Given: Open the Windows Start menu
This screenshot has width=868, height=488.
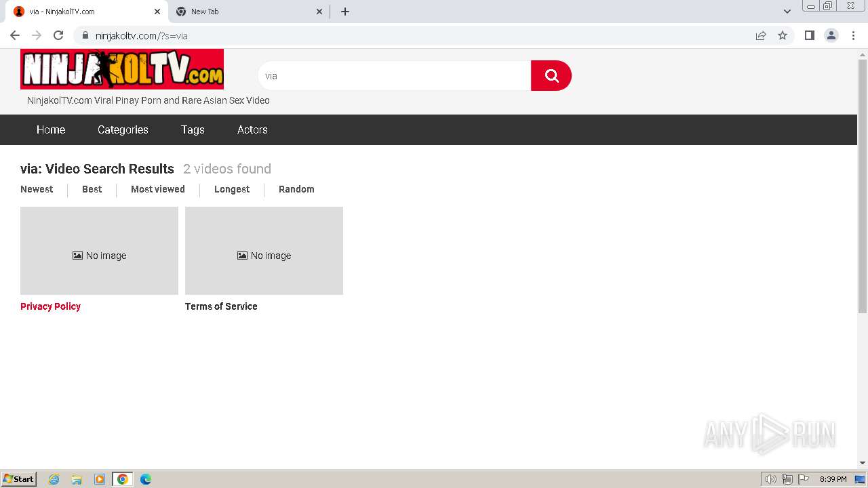Looking at the screenshot, I should point(19,479).
